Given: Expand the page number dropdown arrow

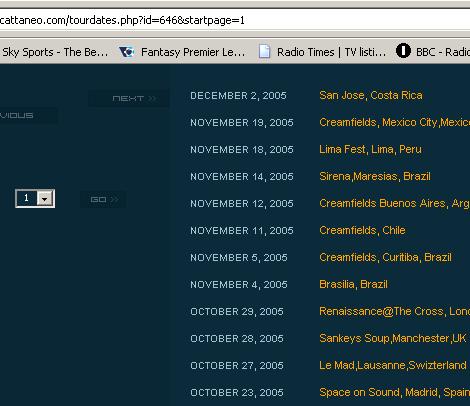Looking at the screenshot, I should coord(44,199).
